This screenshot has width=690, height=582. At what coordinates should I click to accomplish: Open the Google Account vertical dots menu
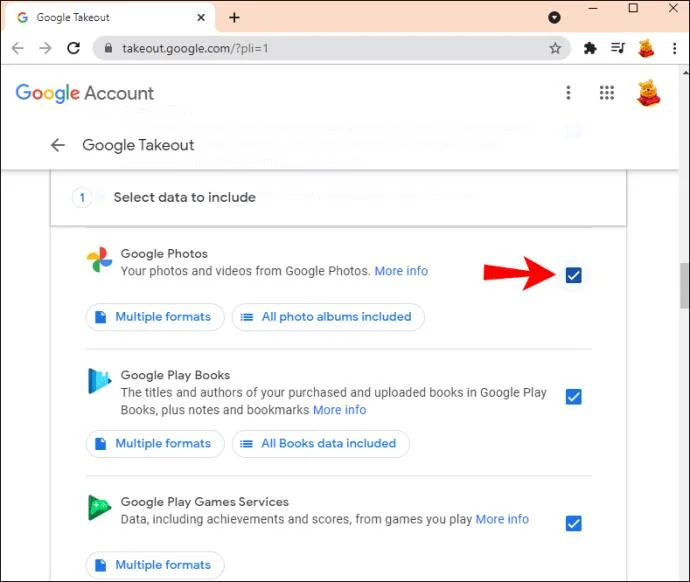point(568,93)
